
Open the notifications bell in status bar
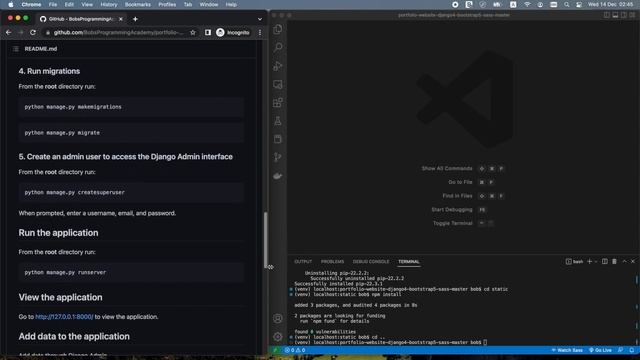631,350
